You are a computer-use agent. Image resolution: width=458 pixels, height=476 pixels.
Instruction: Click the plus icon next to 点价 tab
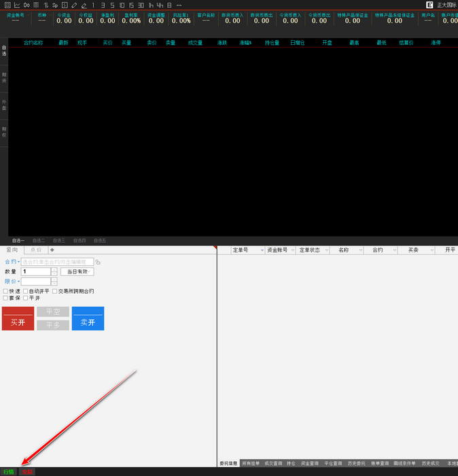tap(52, 250)
